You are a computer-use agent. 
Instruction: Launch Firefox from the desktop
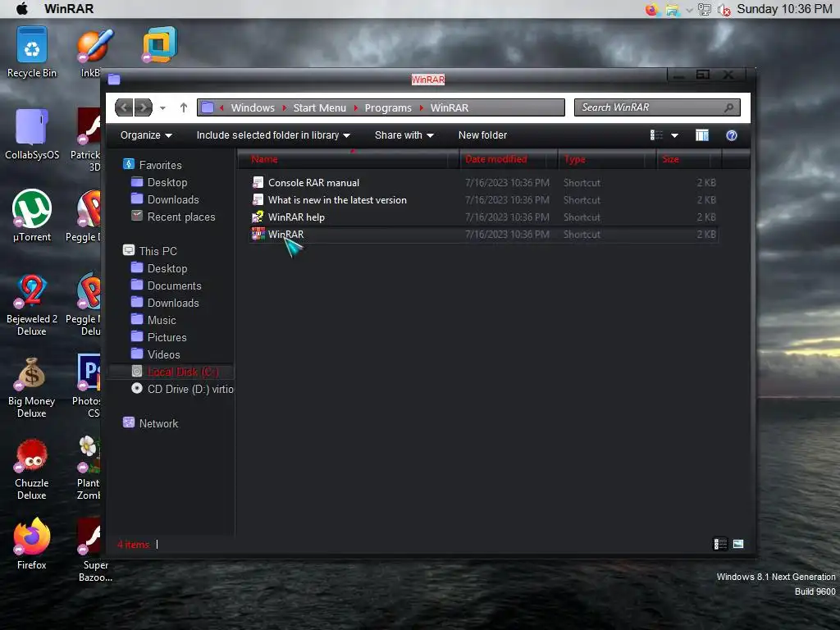coord(32,544)
